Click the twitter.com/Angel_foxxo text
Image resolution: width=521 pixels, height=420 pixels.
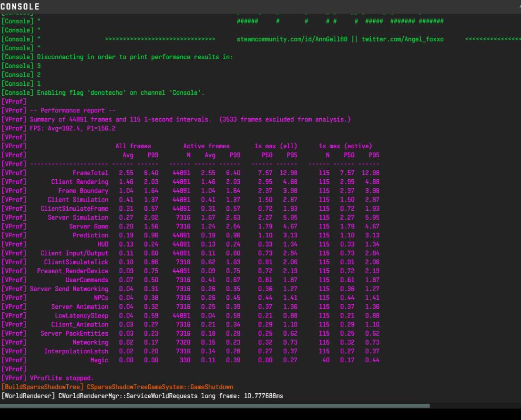tap(403, 39)
